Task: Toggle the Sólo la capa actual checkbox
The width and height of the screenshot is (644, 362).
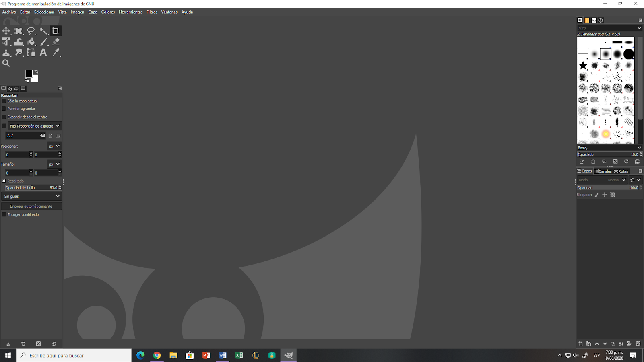Action: (x=3, y=101)
